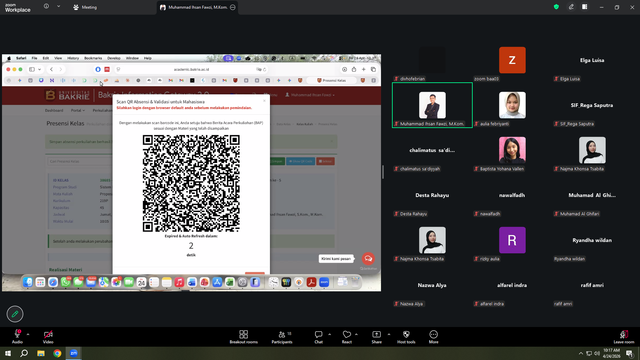Click Presensi Kelas tab in shared Safari

[331, 80]
